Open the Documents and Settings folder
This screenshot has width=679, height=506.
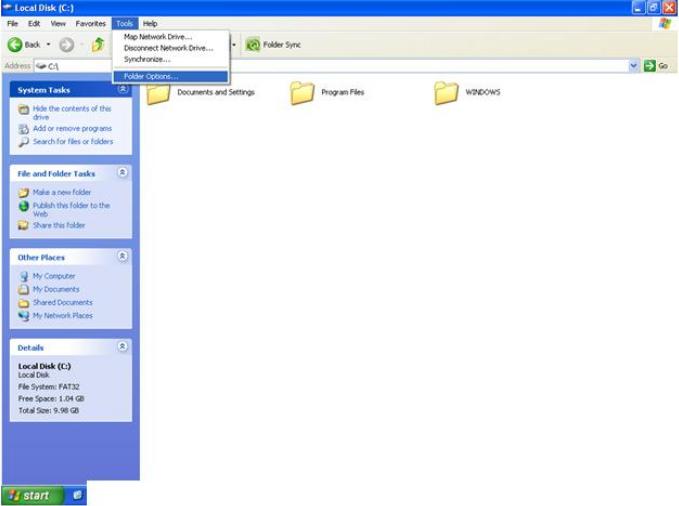(159, 93)
